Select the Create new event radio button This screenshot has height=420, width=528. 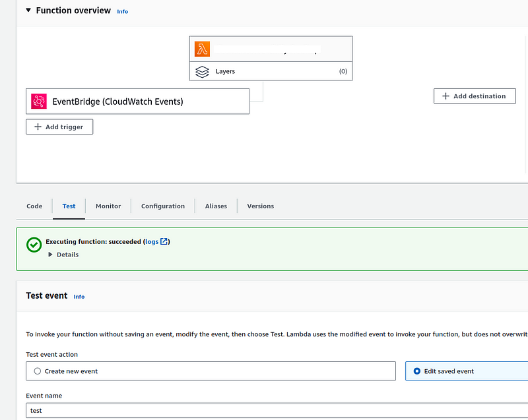pos(38,371)
